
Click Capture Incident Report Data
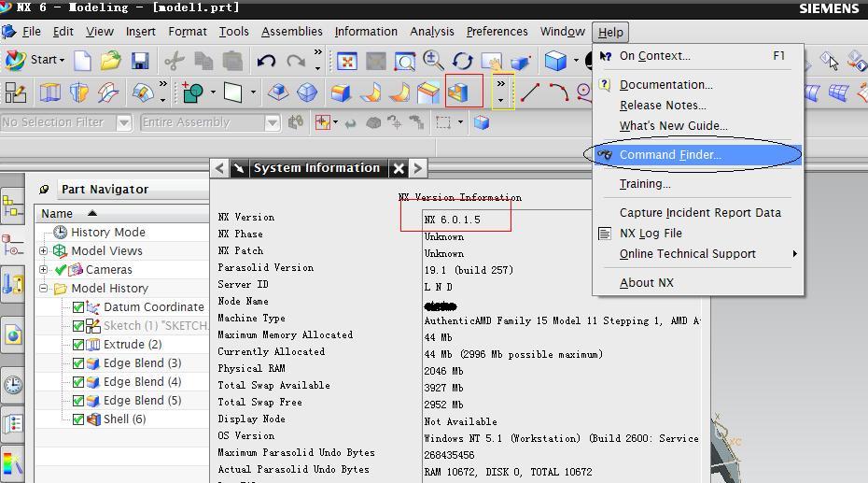coord(697,213)
